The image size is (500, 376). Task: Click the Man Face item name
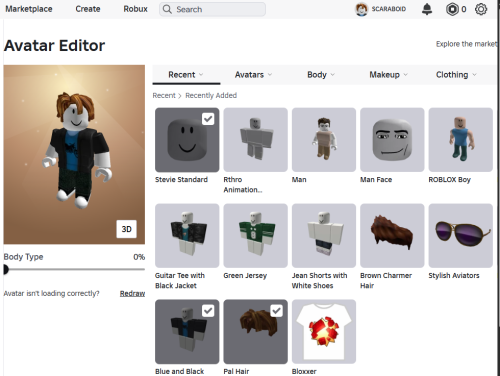[x=376, y=180]
